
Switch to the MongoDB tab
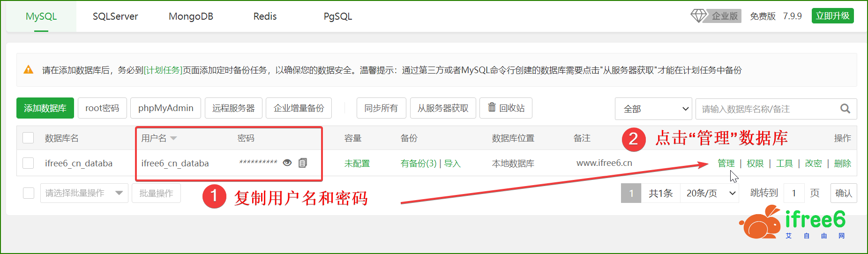click(x=191, y=16)
